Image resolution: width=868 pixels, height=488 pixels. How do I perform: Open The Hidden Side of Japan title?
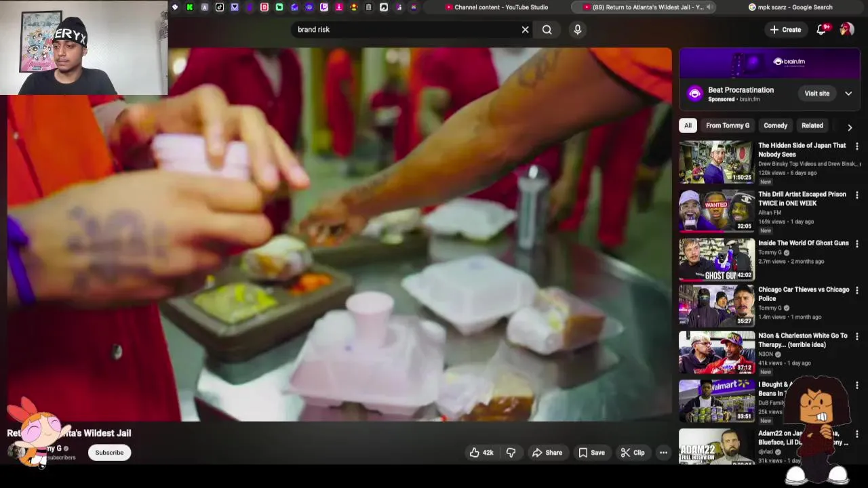(x=802, y=150)
